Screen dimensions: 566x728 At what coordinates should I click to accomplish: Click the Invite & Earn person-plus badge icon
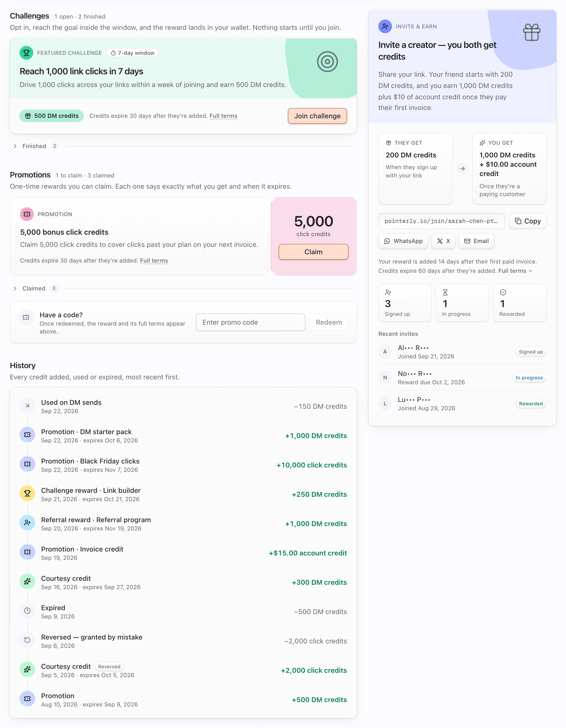point(385,26)
